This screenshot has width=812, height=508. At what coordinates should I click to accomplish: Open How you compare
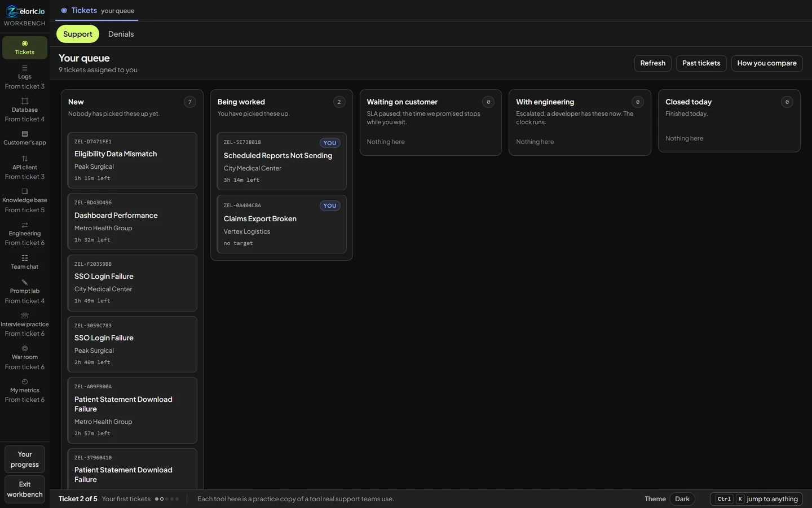point(767,63)
